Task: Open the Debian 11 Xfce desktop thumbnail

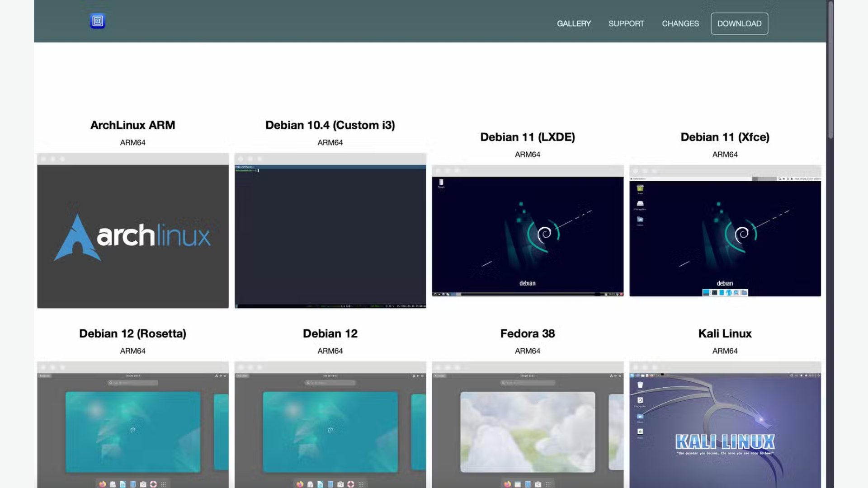Action: coord(725,231)
